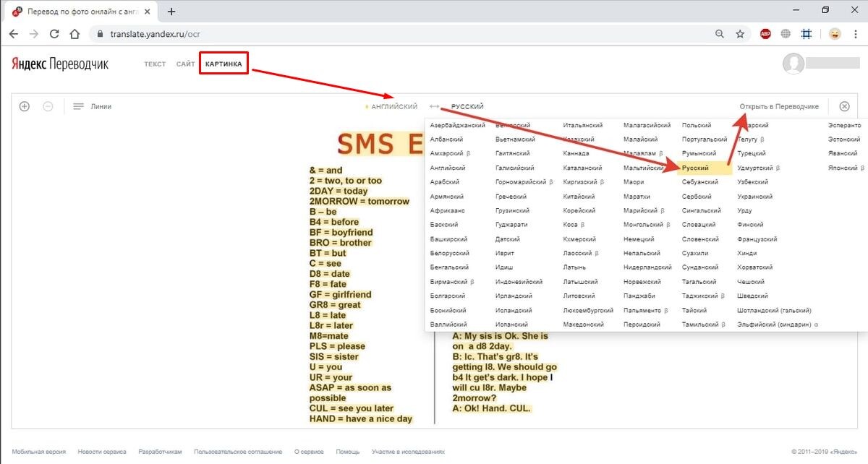868x464 pixels.
Task: Go back in Chrome
Action: point(14,34)
